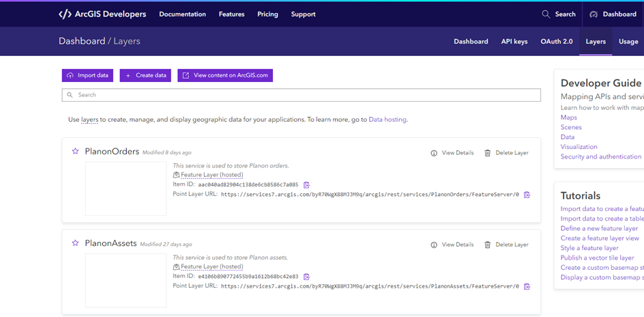Open the Support menu
644x317 pixels.
tap(304, 14)
